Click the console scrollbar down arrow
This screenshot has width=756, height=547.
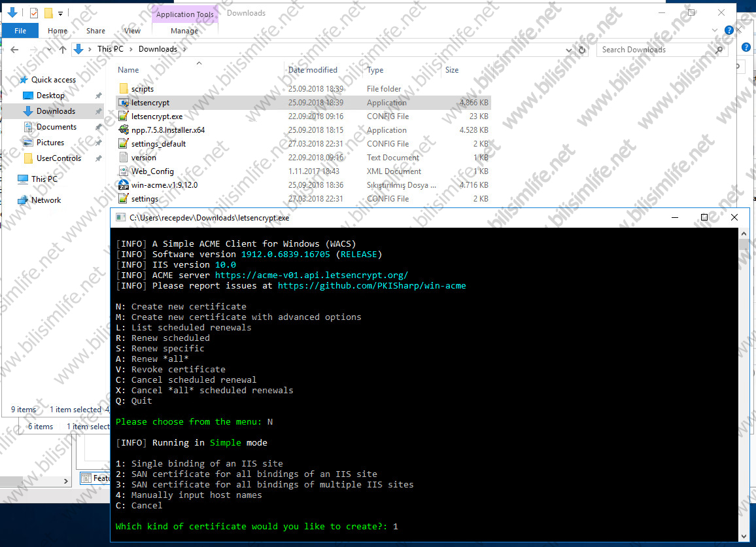pyautogui.click(x=744, y=537)
